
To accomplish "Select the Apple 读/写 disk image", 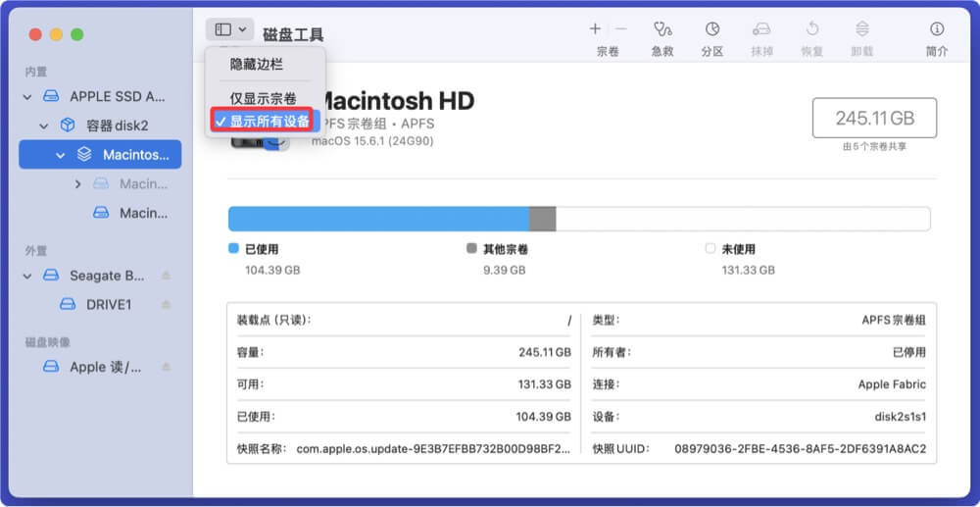I will click(x=100, y=367).
